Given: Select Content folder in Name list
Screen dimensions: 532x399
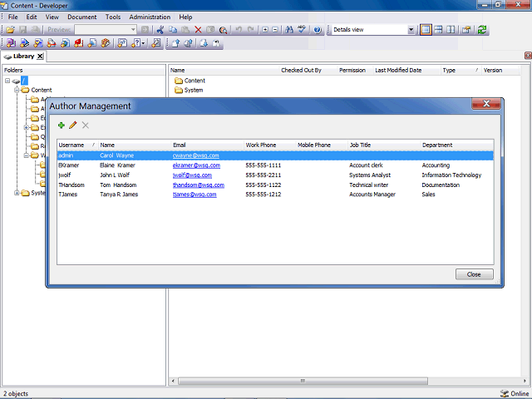Looking at the screenshot, I should click(x=190, y=81).
